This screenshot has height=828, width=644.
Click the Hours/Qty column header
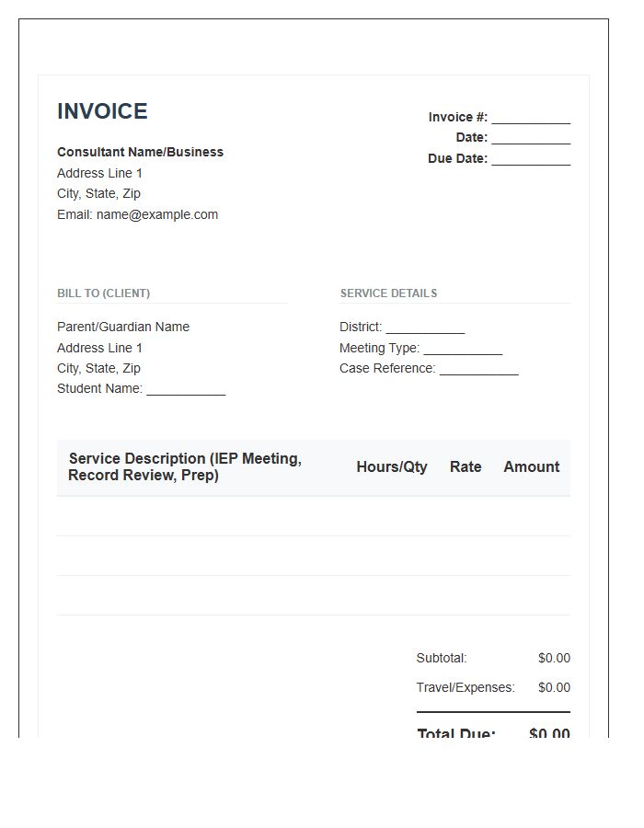[x=392, y=466]
